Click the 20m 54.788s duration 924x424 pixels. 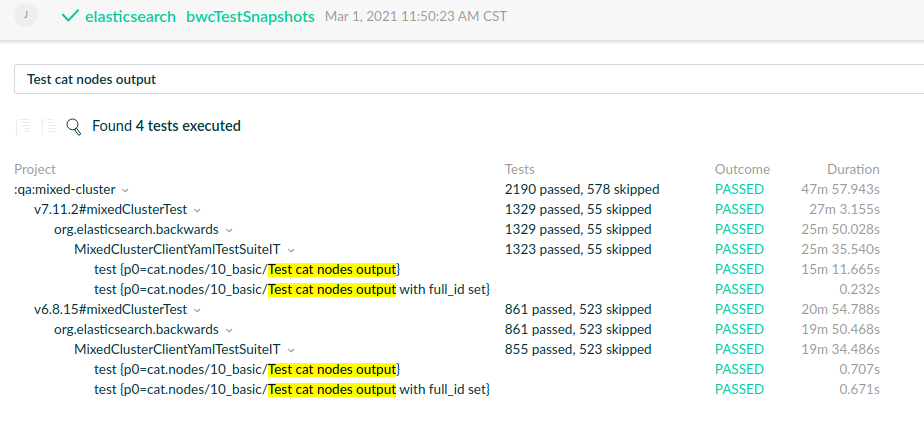click(x=840, y=310)
